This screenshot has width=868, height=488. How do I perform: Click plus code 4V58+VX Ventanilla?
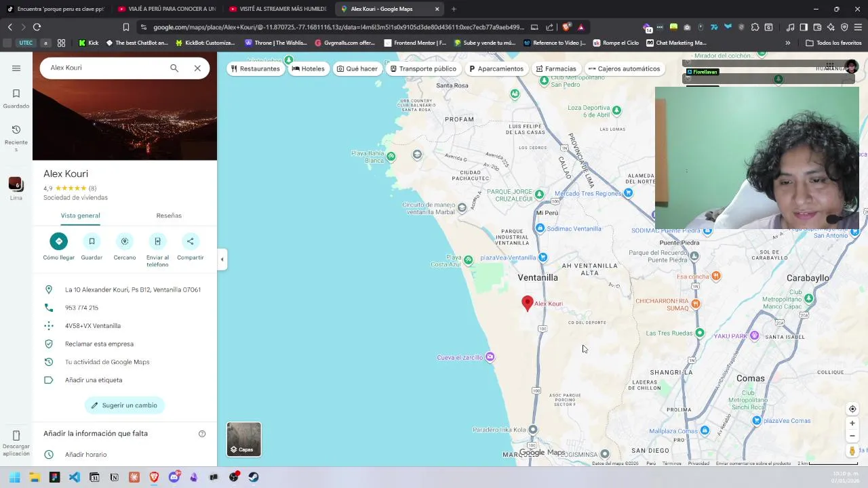[x=93, y=326]
